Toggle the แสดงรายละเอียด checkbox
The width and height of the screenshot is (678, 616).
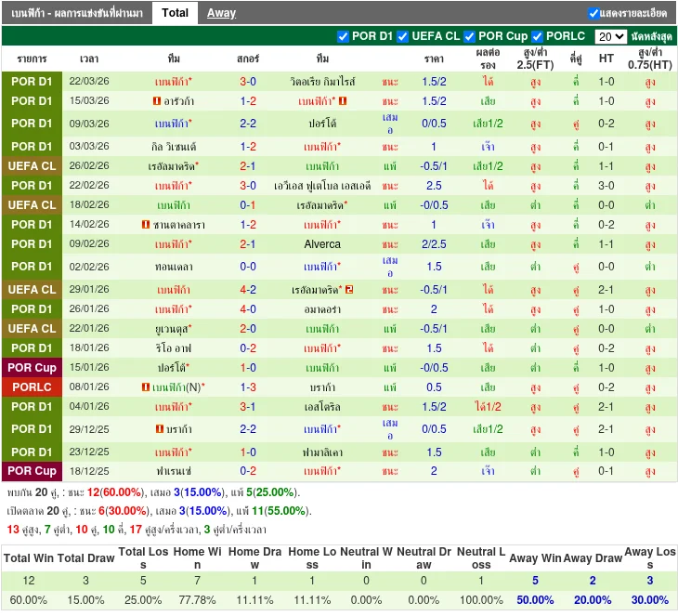[x=593, y=13]
